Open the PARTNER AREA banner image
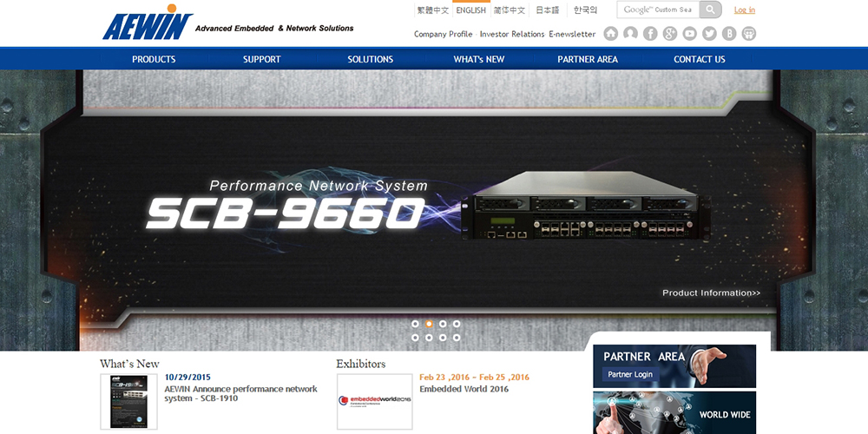 click(x=674, y=366)
